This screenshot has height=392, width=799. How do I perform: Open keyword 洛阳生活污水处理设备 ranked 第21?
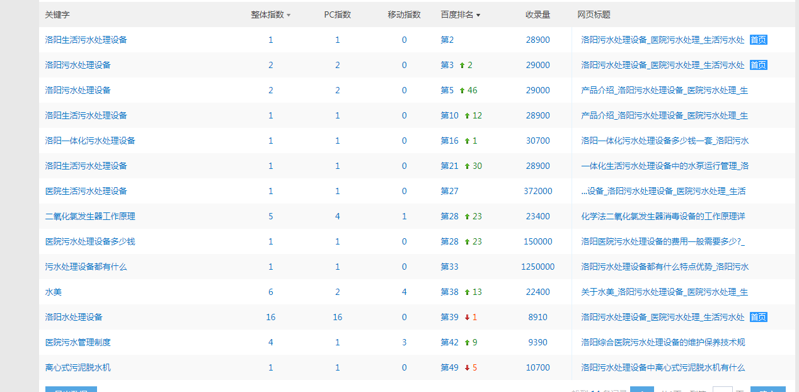86,166
